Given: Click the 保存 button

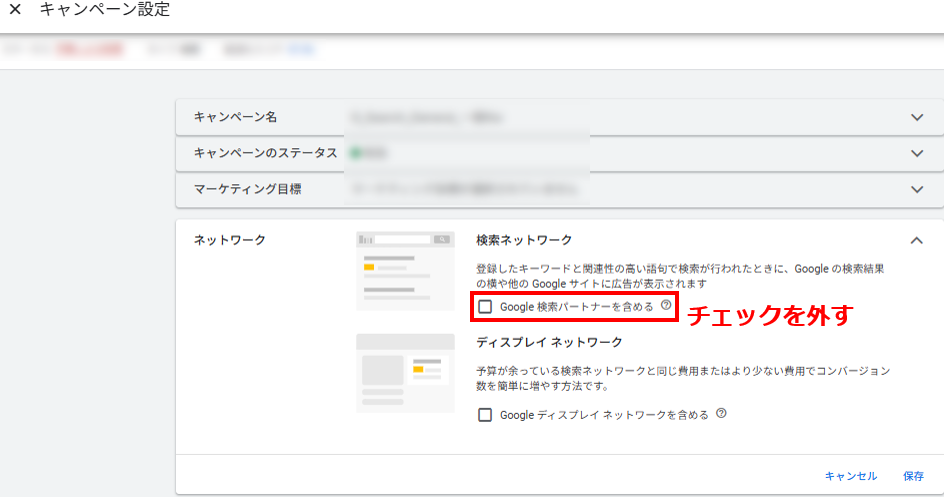Looking at the screenshot, I should point(913,476).
